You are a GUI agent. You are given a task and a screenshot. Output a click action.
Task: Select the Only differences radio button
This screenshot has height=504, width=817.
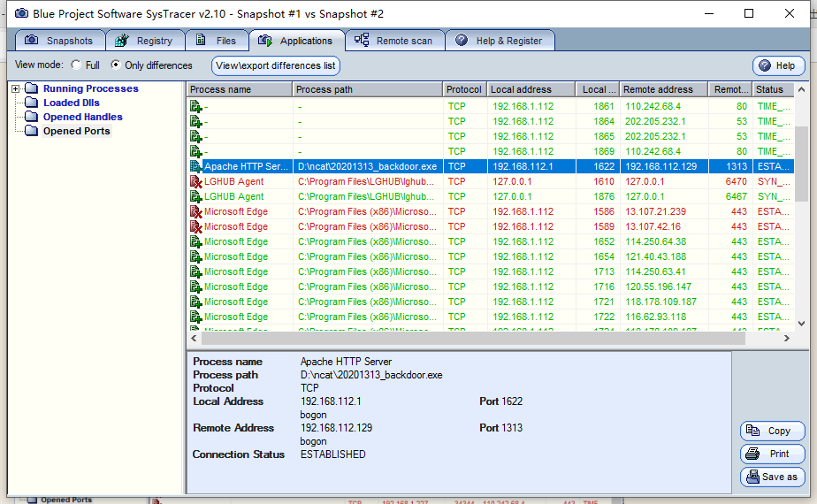116,65
